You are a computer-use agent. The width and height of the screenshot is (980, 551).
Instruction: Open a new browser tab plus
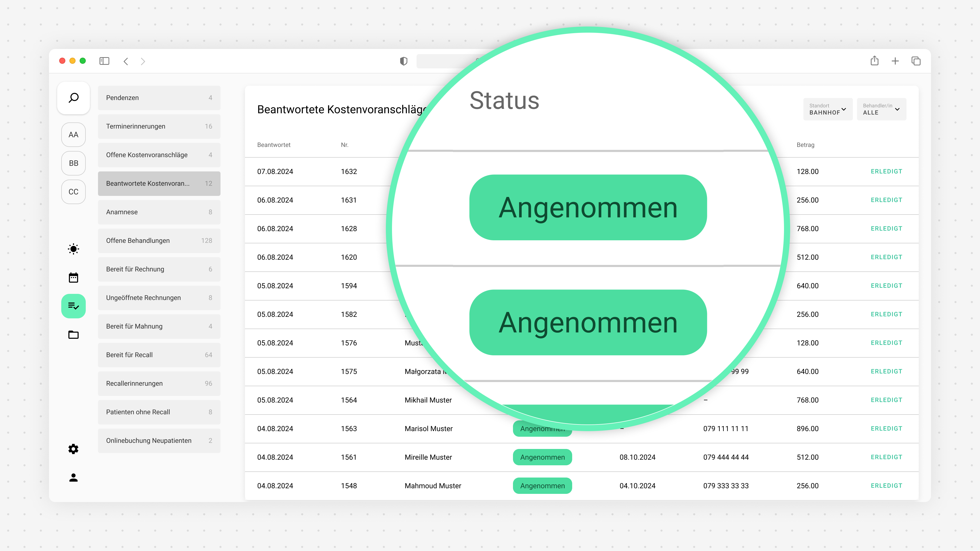tap(895, 61)
